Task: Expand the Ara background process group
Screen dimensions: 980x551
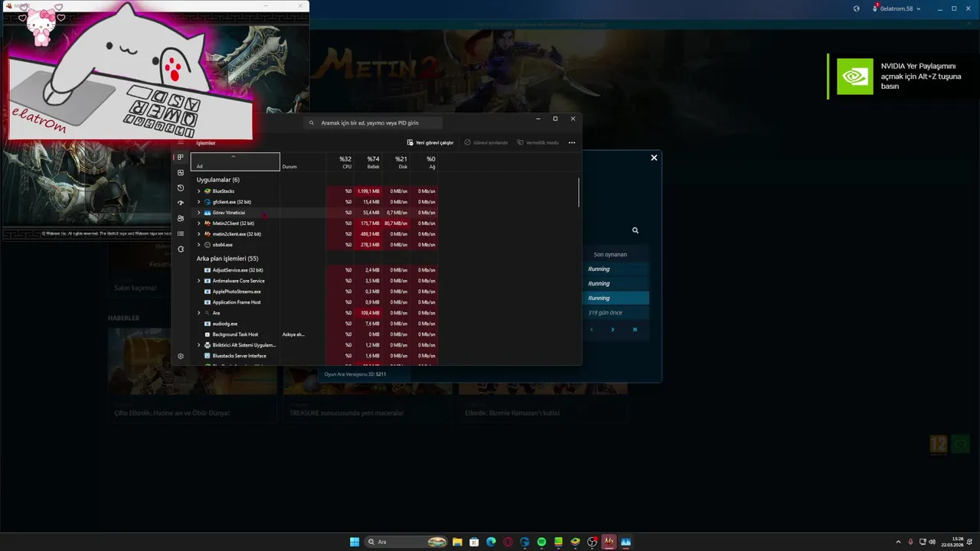Action: click(x=198, y=313)
